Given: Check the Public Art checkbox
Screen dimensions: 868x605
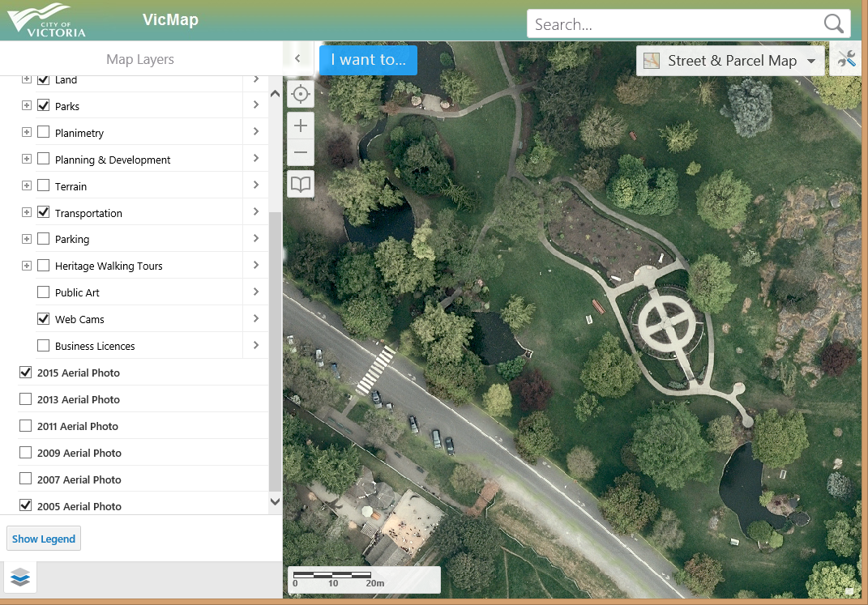Looking at the screenshot, I should pos(43,292).
